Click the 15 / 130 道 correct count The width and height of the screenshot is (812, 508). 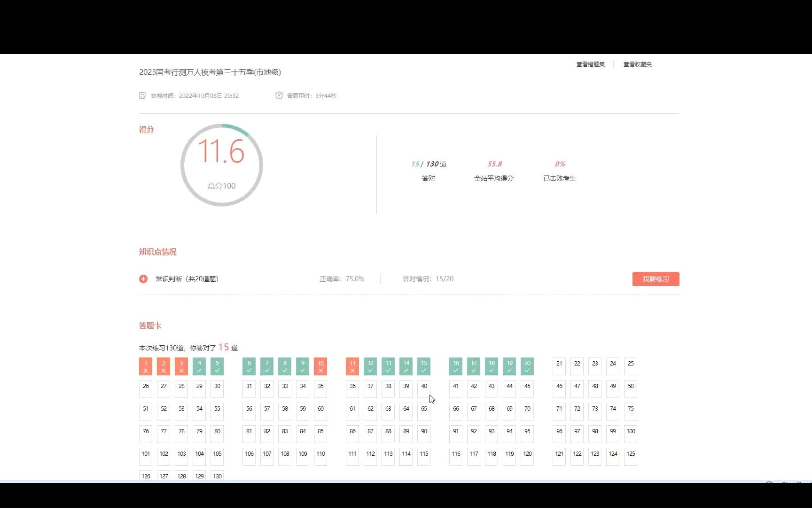tap(429, 164)
